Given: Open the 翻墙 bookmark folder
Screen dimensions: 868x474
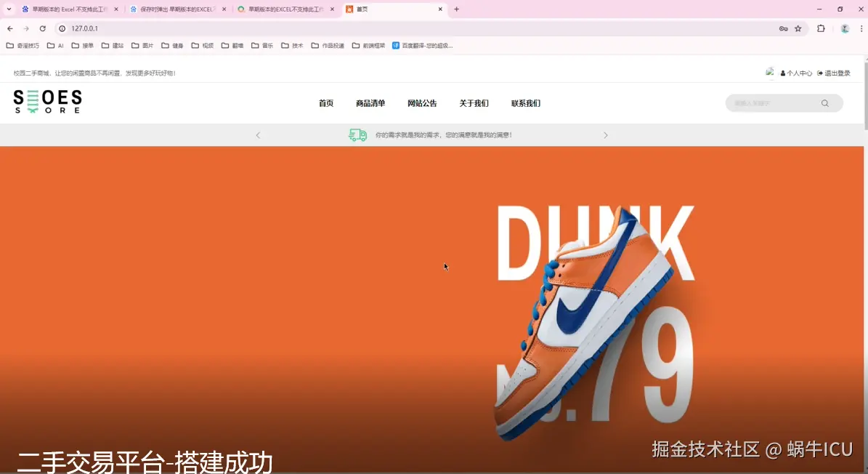Looking at the screenshot, I should tap(232, 45).
